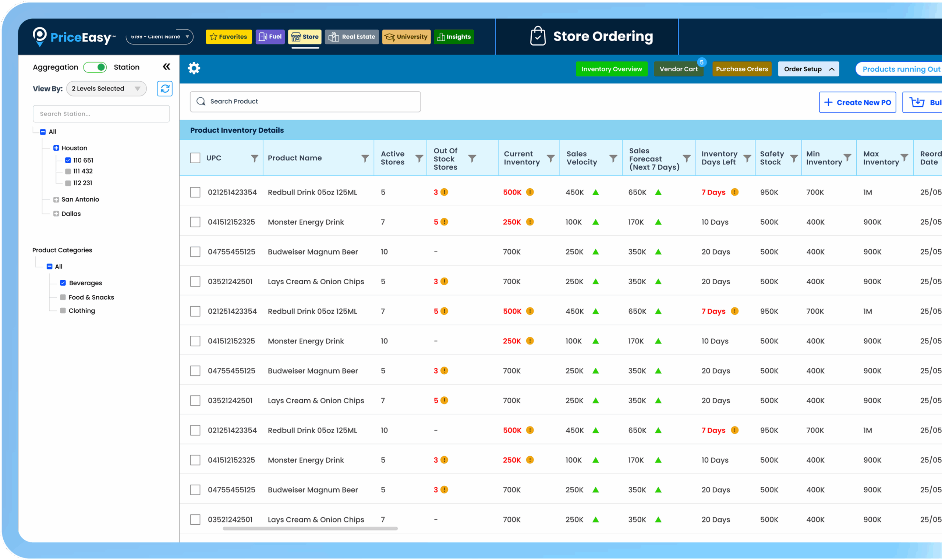Click the Product Name filter icon
Image resolution: width=942 pixels, height=560 pixels.
pyautogui.click(x=365, y=158)
